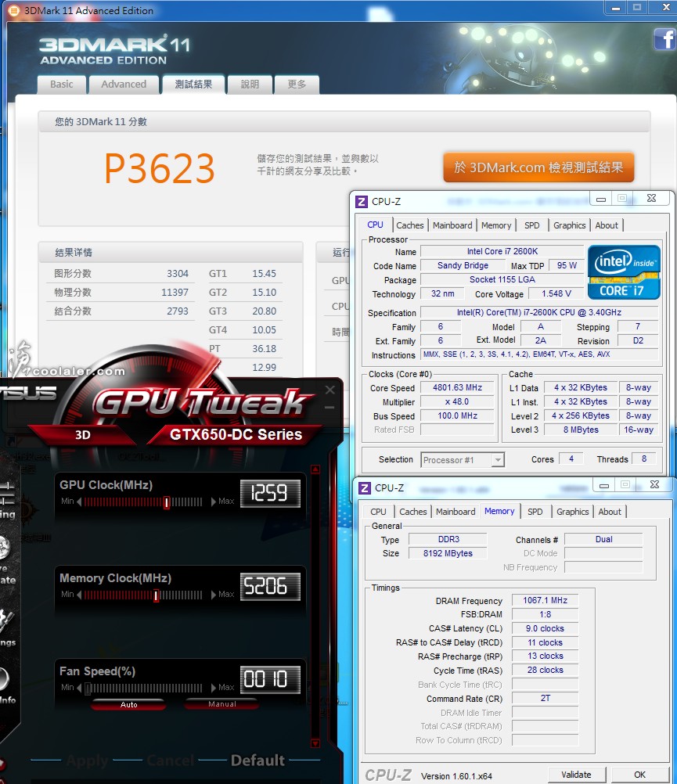Minimize the ASUS GPU Tweak panel
This screenshot has width=677, height=784.
(330, 408)
